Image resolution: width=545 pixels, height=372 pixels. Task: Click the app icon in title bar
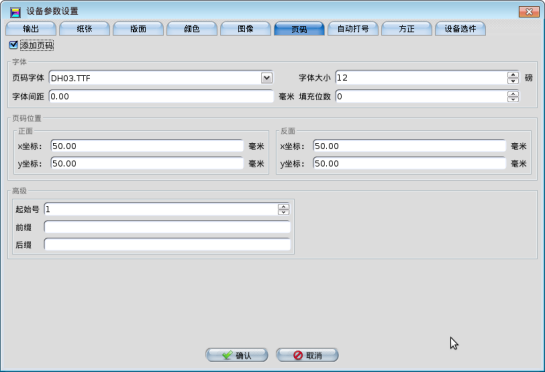pos(15,12)
